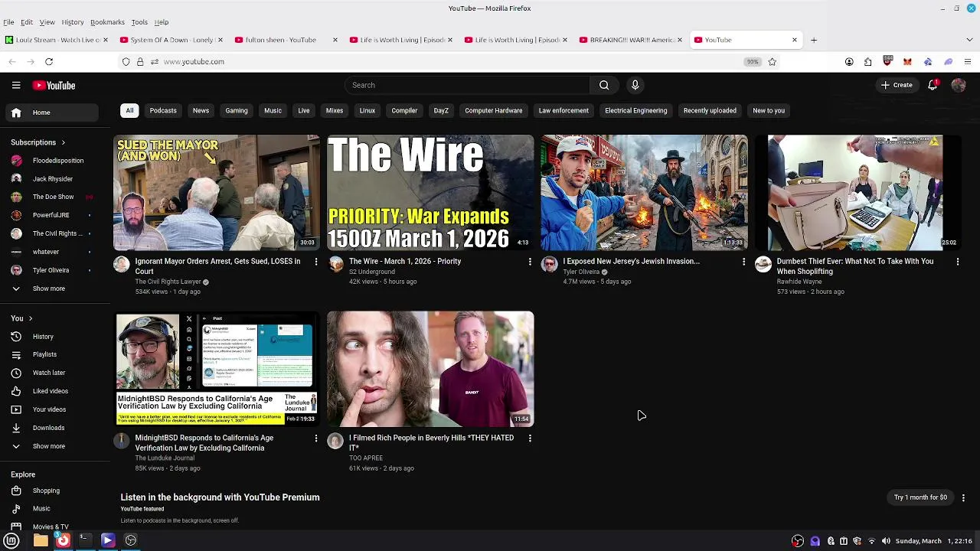Reload the page in Firefox
Viewport: 980px width, 551px height.
tap(49, 61)
